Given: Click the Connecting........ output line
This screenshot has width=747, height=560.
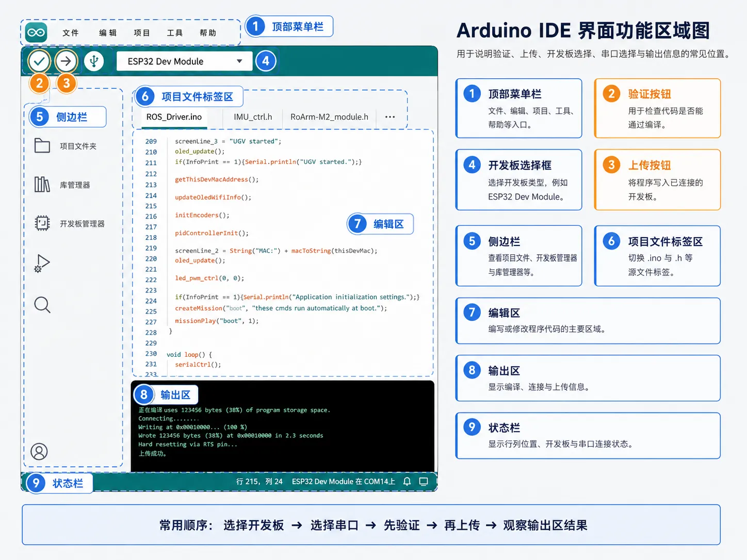Looking at the screenshot, I should [168, 419].
